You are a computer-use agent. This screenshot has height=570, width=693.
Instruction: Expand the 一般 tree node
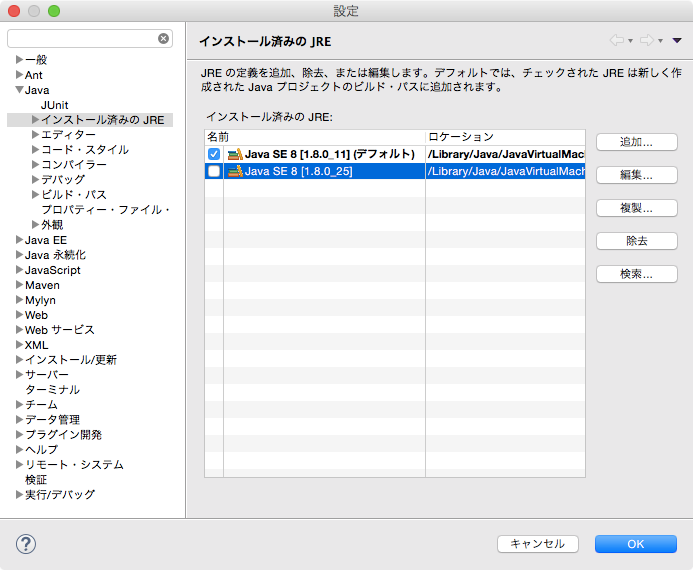(x=19, y=59)
